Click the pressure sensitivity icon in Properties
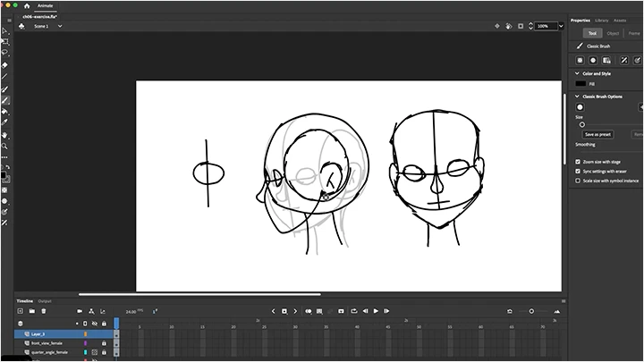The height and width of the screenshot is (362, 644). click(624, 61)
